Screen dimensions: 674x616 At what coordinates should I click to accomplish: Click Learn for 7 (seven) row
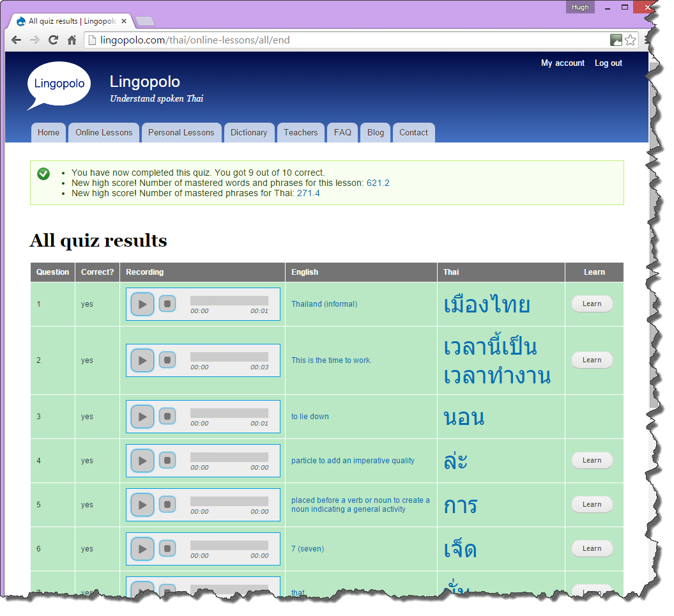tap(592, 548)
